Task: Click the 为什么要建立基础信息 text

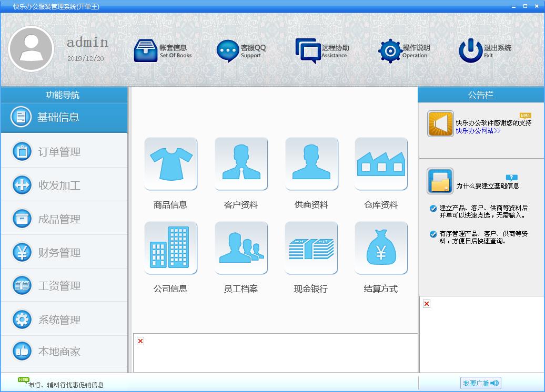Action: 488,186
